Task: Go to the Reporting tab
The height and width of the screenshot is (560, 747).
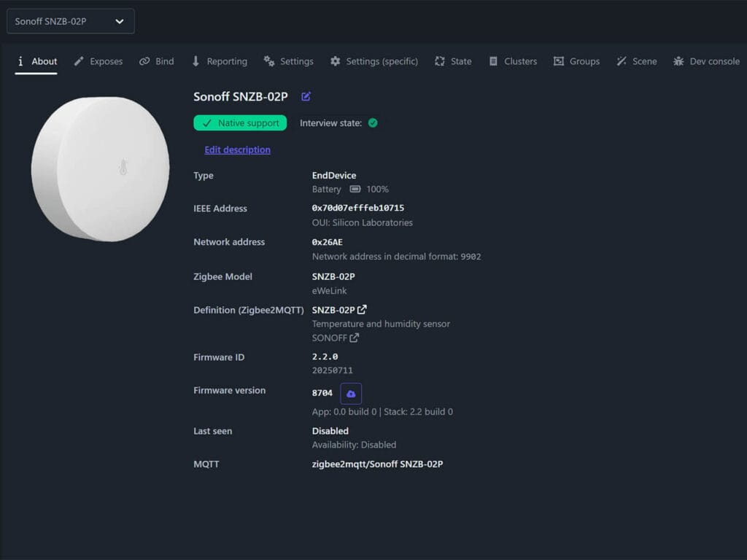Action: pos(219,61)
